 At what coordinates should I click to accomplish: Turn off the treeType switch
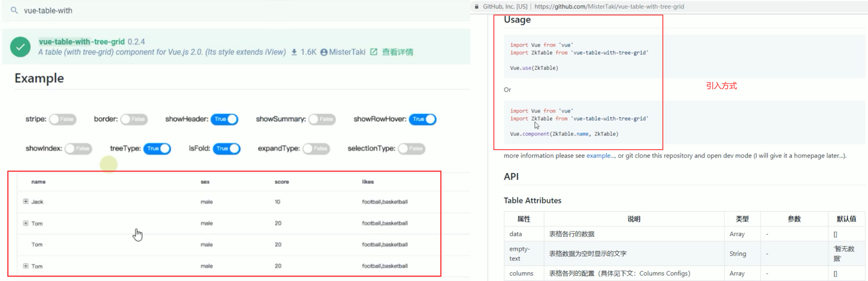click(157, 149)
